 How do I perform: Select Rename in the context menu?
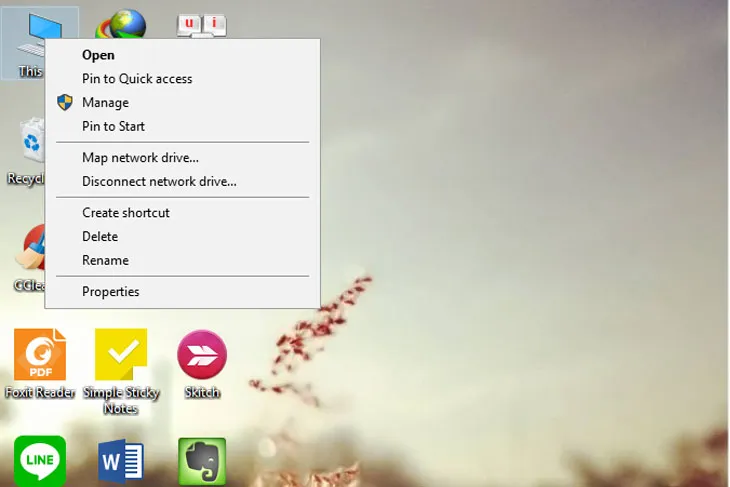[105, 261]
